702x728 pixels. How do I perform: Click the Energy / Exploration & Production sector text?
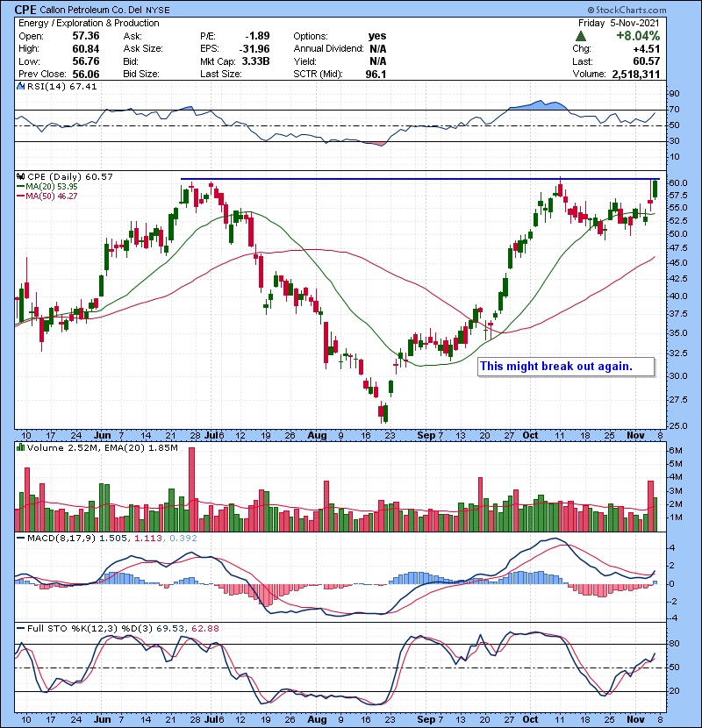pyautogui.click(x=89, y=23)
